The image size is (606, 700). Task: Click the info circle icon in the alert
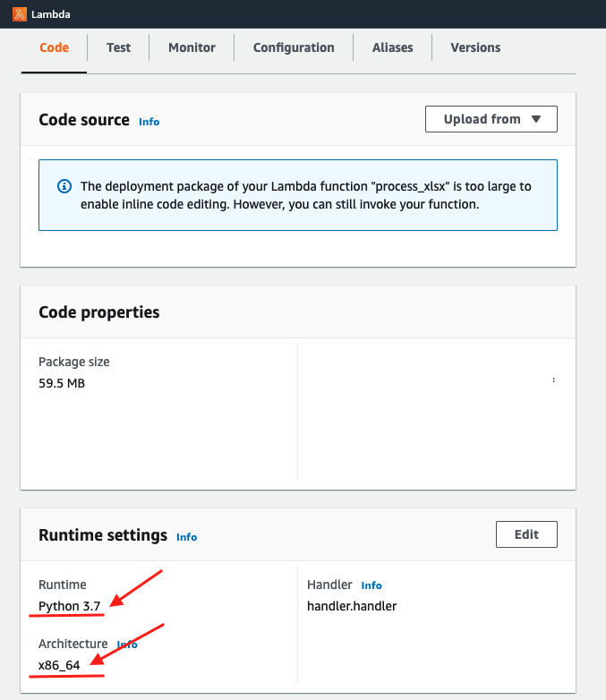pyautogui.click(x=64, y=186)
